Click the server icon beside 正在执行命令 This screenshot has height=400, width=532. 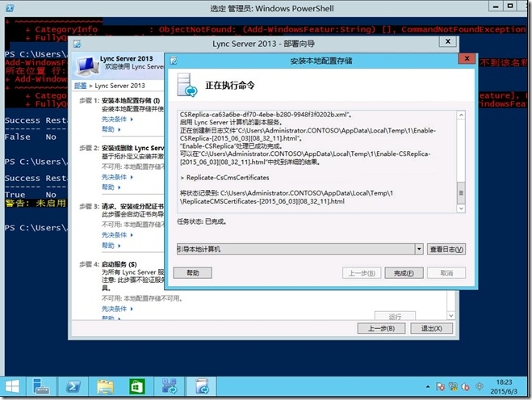click(187, 85)
